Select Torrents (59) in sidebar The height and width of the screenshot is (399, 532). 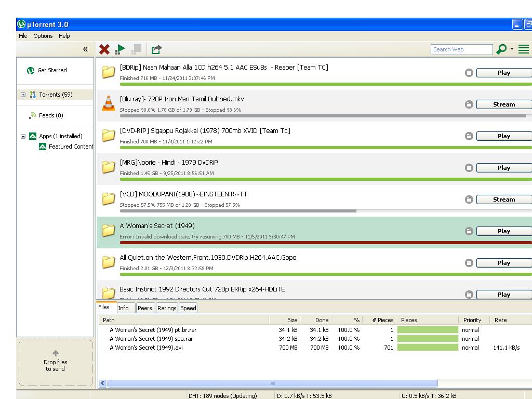(x=56, y=95)
